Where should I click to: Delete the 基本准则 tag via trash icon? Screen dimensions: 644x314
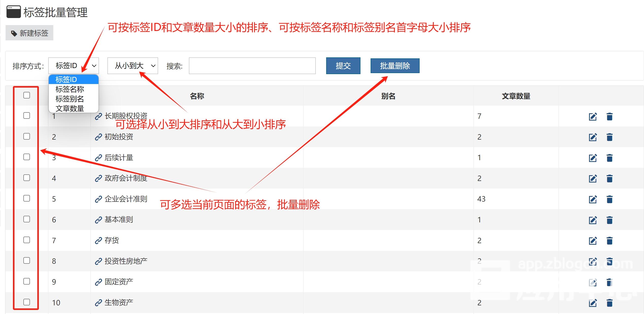(x=609, y=220)
